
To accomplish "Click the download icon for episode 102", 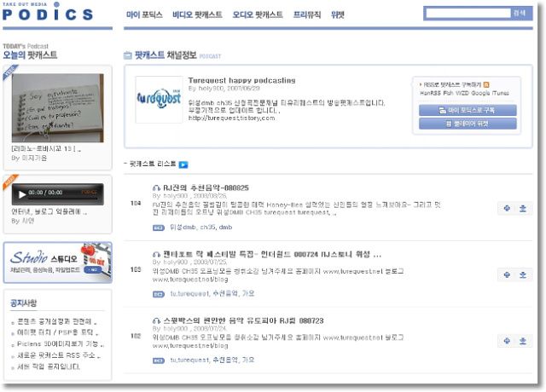I will [x=523, y=341].
